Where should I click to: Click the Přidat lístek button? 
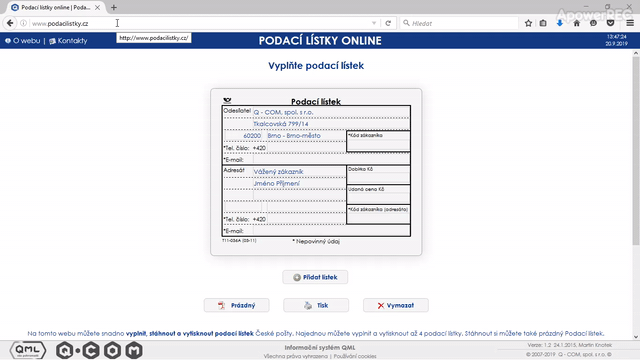pos(315,277)
